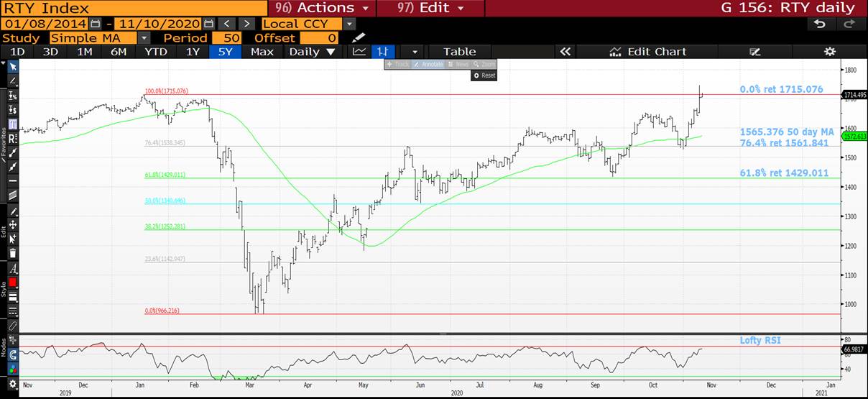Click the undo arrow icon
Viewport: 868px width, 399px height.
click(820, 24)
